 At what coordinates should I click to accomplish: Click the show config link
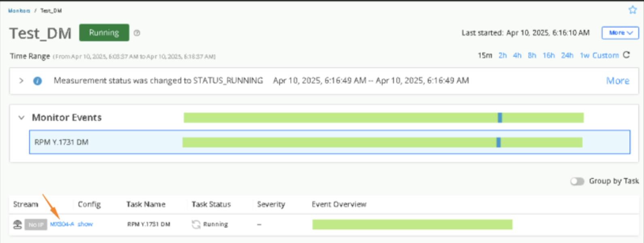point(85,224)
